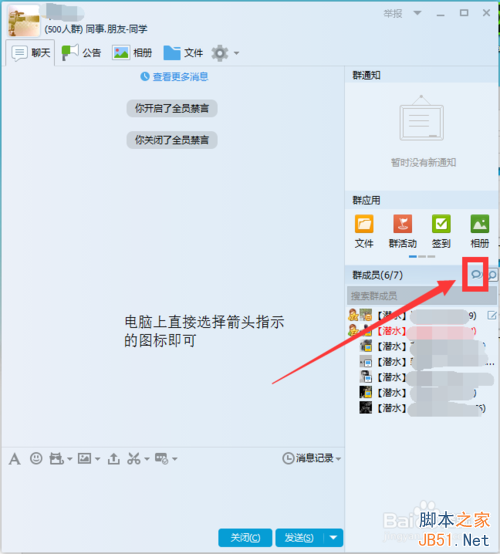Click the 关闭(C) button
The height and width of the screenshot is (554, 500).
click(245, 537)
